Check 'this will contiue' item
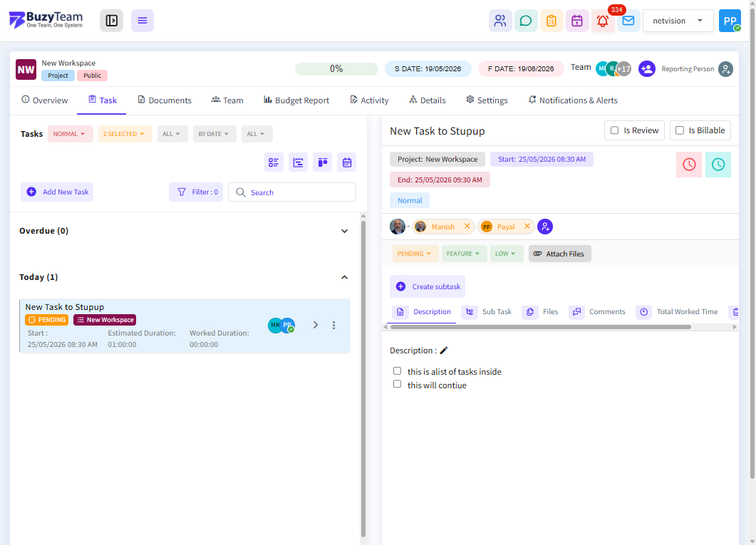 pos(397,384)
